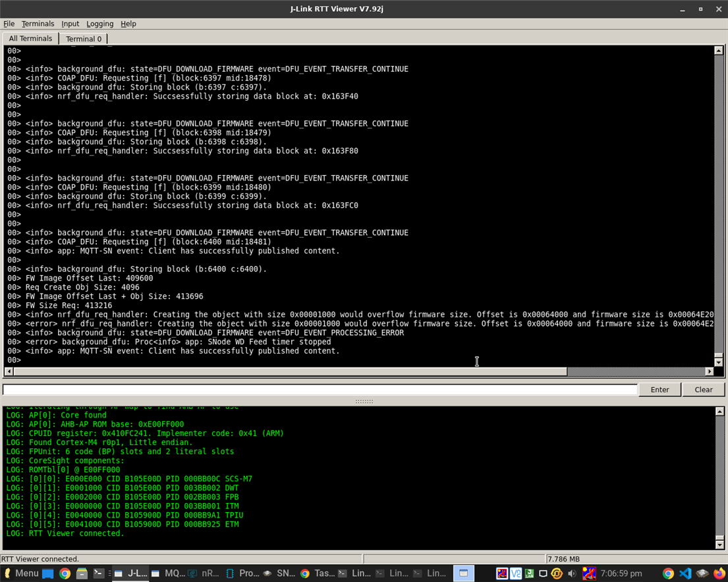This screenshot has height=582, width=728.
Task: Click the up arrow of the terminal output scrollbar
Action: coord(719,51)
